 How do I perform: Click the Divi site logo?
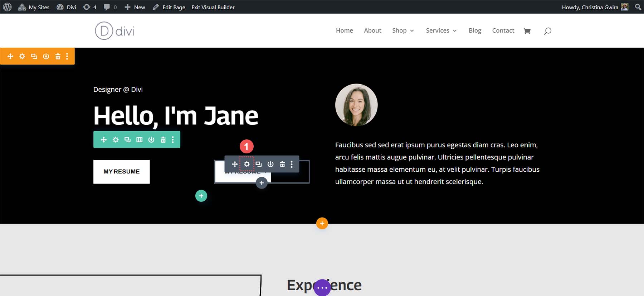[x=114, y=31]
